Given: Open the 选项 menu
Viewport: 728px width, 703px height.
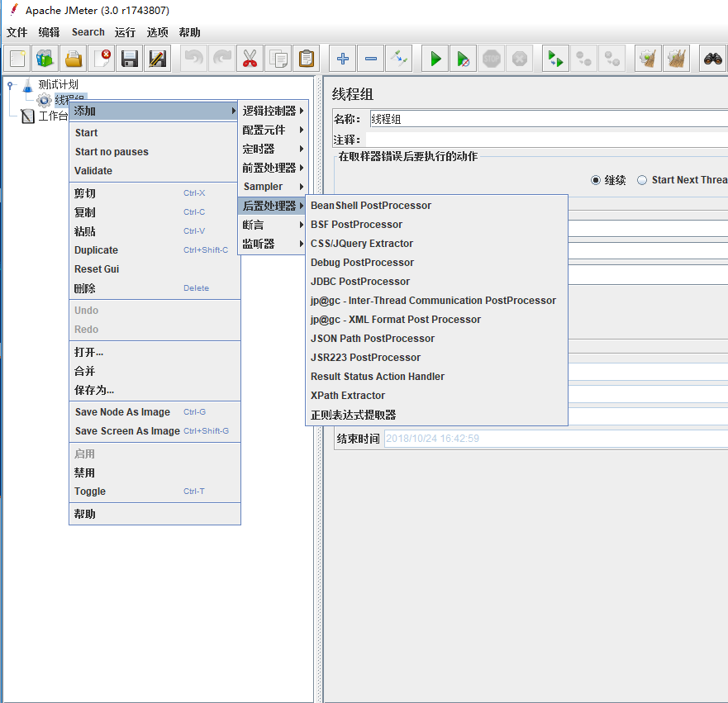Looking at the screenshot, I should click(157, 32).
